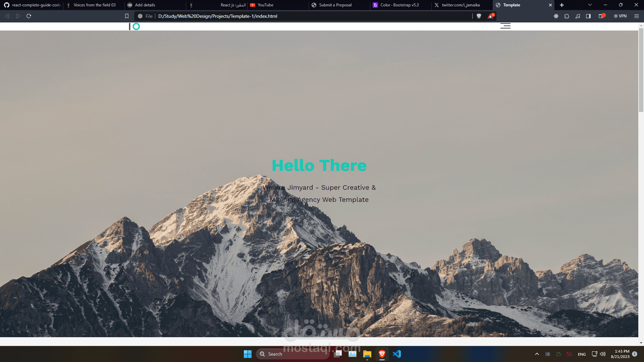
Task: Click the extensions puzzle icon in toolbar
Action: pyautogui.click(x=567, y=16)
